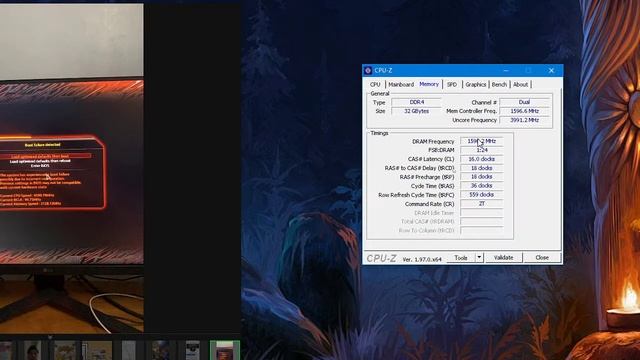This screenshot has height=360, width=640.
Task: Click the 32 GBytes size value
Action: pos(416,111)
